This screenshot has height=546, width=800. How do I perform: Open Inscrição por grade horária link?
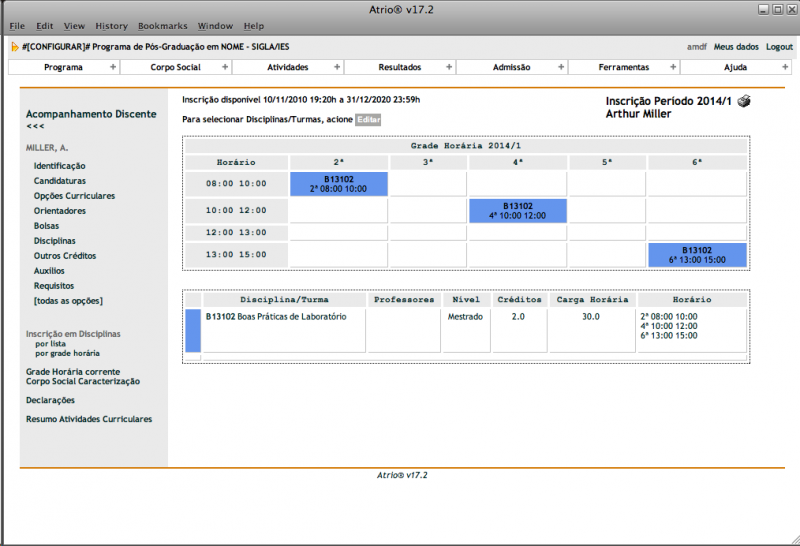67,353
